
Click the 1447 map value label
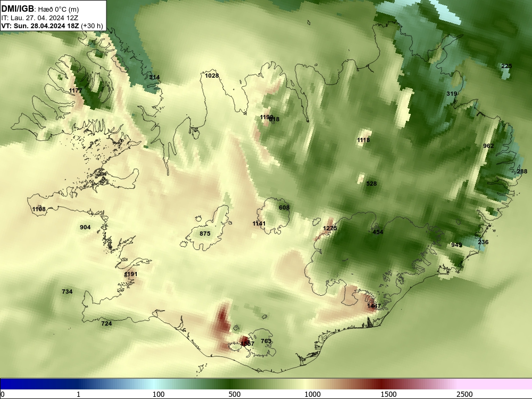[x=374, y=306]
